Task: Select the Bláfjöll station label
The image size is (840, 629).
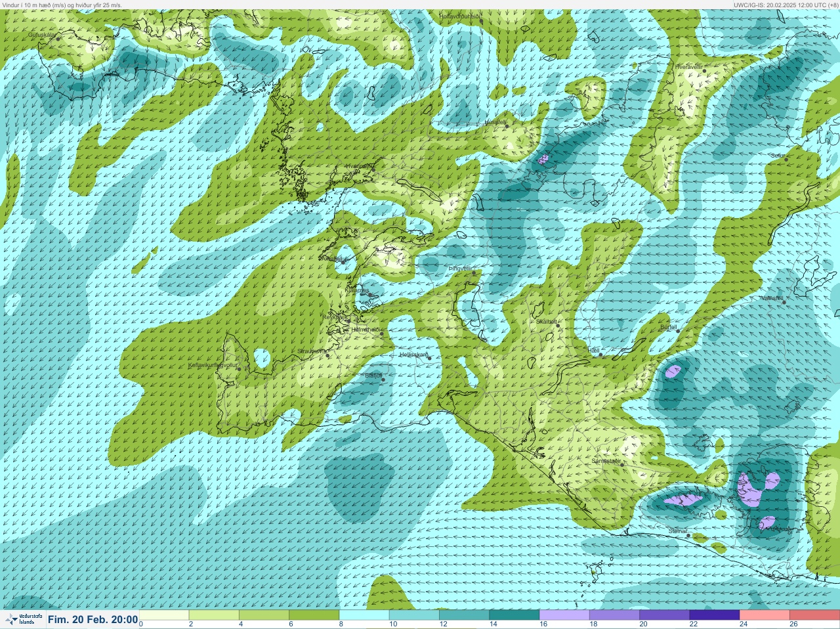Action: 373,376
